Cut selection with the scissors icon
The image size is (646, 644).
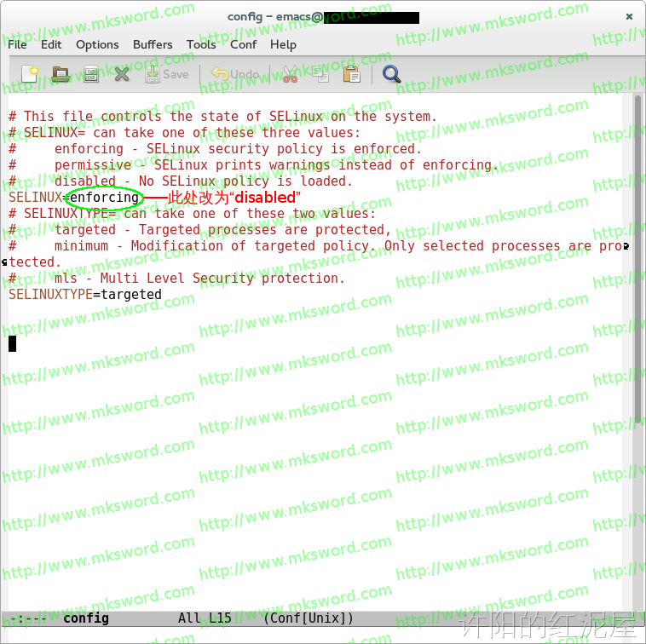290,74
